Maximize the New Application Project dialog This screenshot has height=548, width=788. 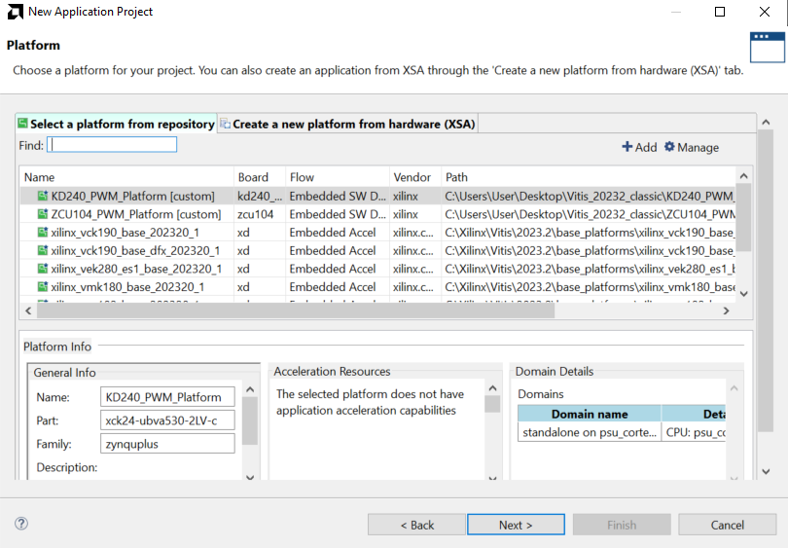(x=720, y=12)
